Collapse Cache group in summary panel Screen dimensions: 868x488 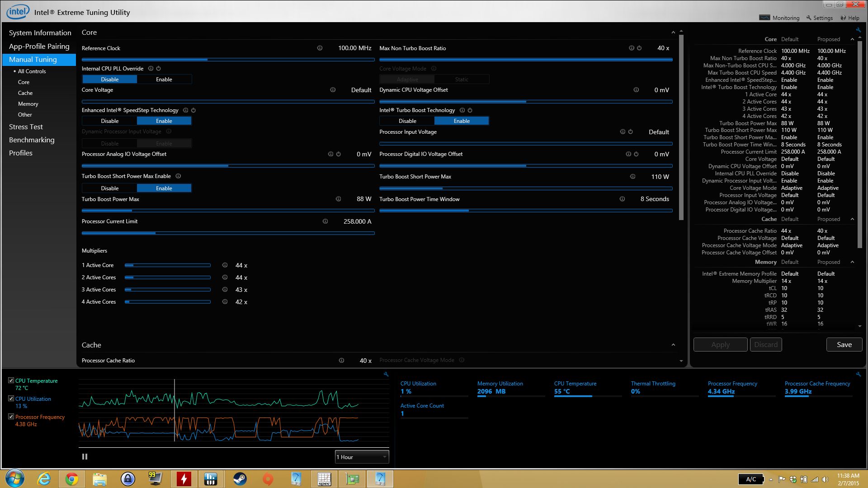pyautogui.click(x=852, y=219)
